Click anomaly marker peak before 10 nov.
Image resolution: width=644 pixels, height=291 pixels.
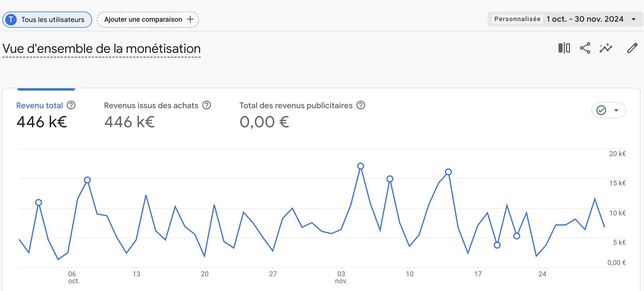click(x=390, y=179)
